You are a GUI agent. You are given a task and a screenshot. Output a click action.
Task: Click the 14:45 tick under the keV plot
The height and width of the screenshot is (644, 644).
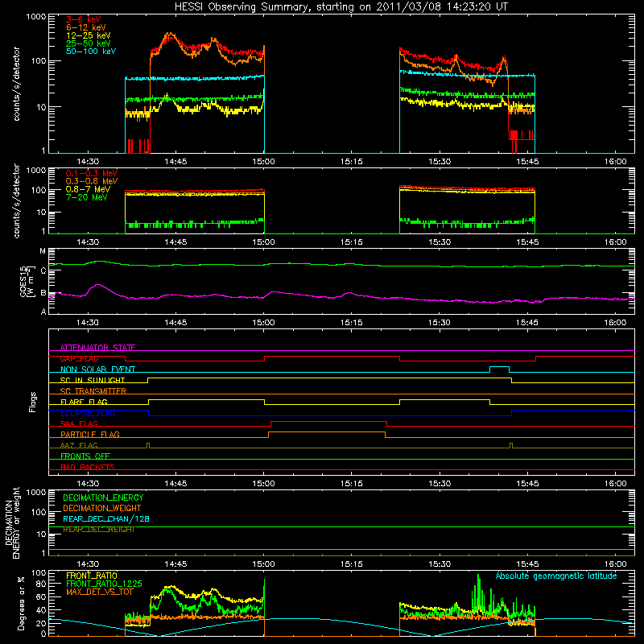[x=175, y=162]
